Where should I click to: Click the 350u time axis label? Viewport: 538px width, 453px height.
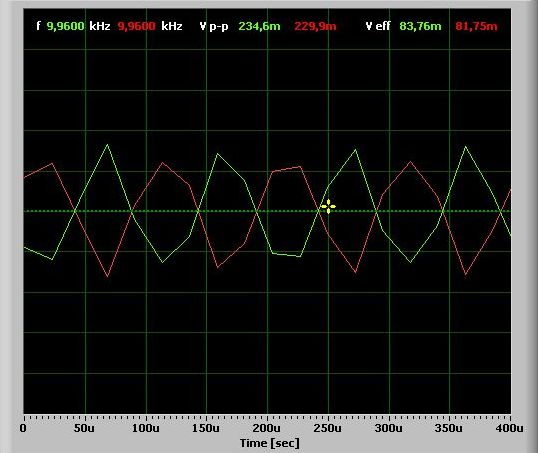click(x=449, y=428)
